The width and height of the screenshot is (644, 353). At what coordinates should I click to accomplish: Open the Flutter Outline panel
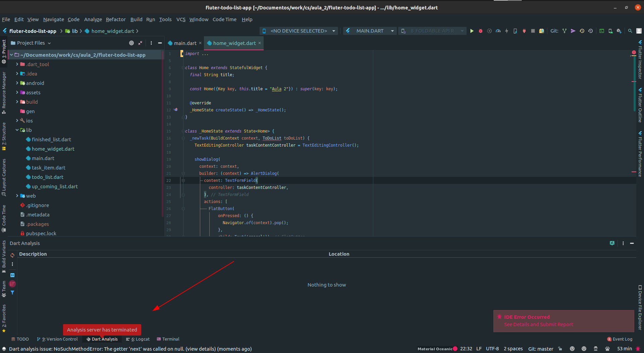coord(640,104)
